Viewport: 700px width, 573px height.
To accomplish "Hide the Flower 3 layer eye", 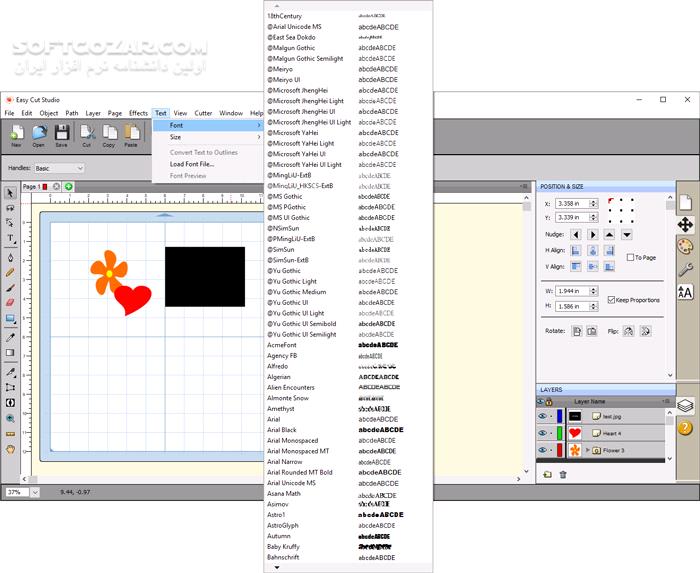I will click(542, 450).
